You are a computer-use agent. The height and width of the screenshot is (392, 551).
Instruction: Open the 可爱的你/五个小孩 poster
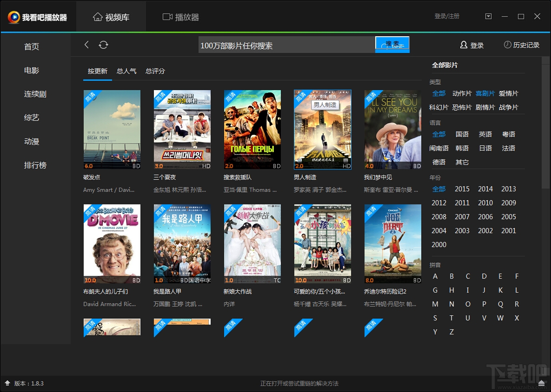pyautogui.click(x=323, y=244)
